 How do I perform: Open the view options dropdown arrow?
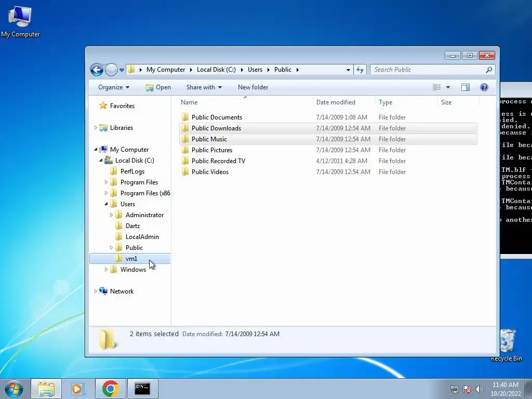(448, 87)
